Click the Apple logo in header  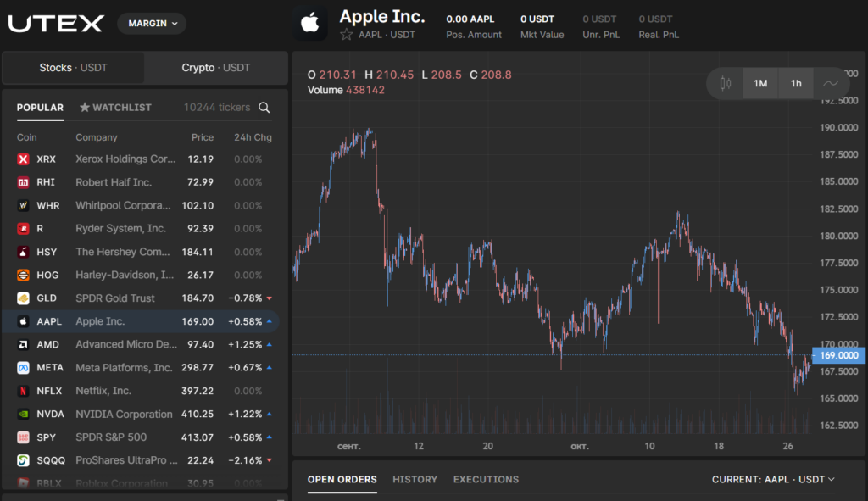coord(310,23)
